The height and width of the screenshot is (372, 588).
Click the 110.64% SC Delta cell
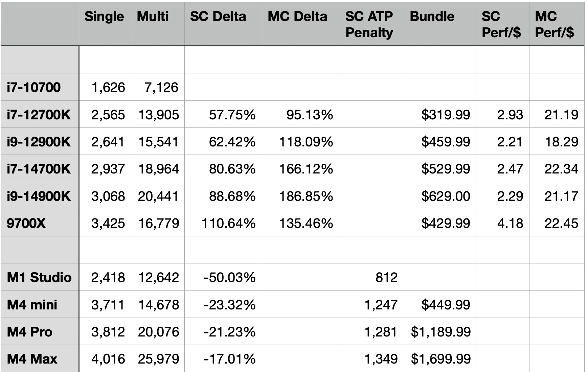(228, 223)
